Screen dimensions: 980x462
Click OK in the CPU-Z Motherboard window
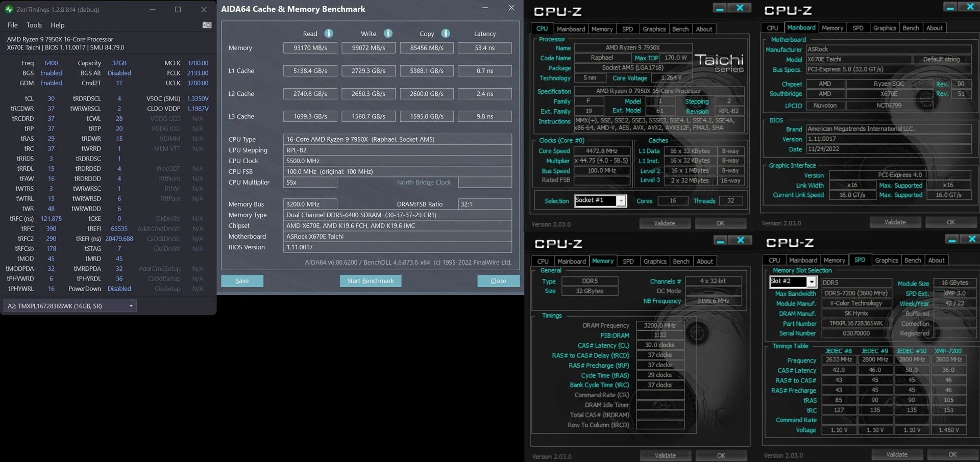click(x=951, y=222)
